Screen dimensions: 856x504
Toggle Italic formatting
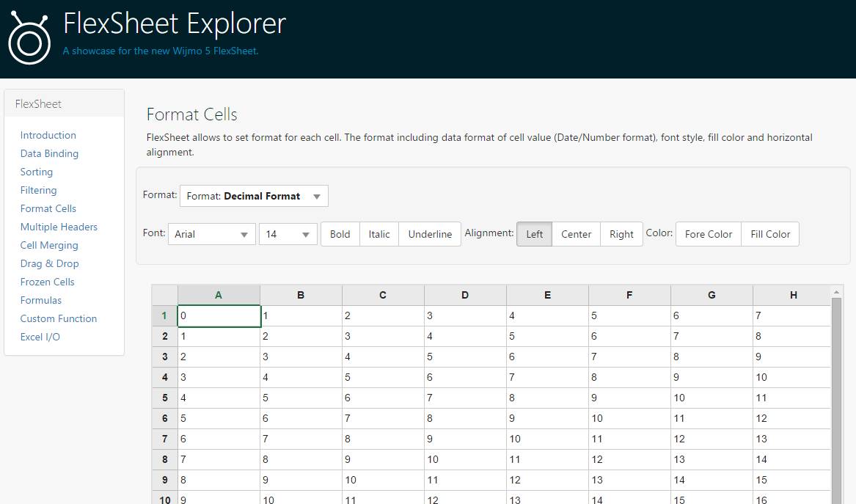tap(379, 234)
